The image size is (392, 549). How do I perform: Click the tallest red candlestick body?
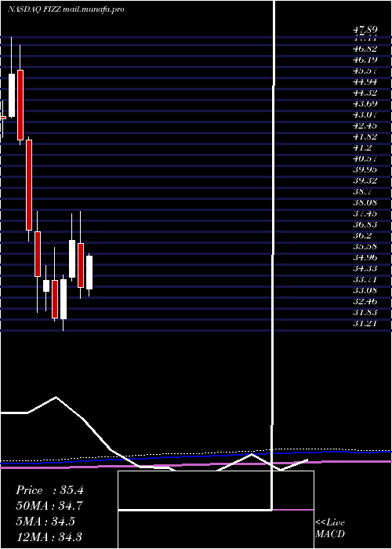coord(29,185)
